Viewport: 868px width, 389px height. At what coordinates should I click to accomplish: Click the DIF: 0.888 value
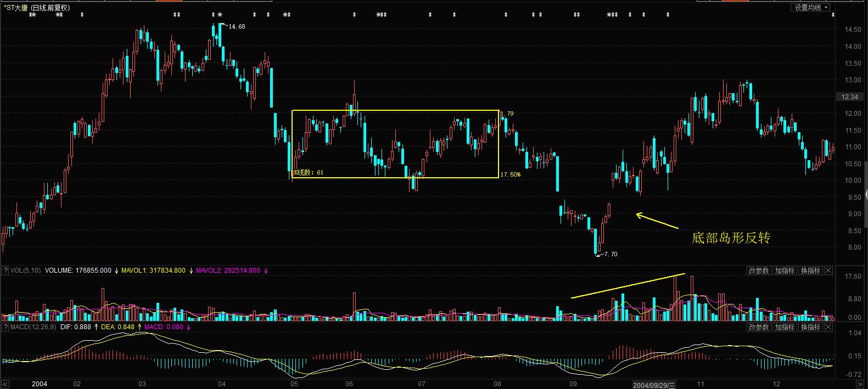(76, 327)
